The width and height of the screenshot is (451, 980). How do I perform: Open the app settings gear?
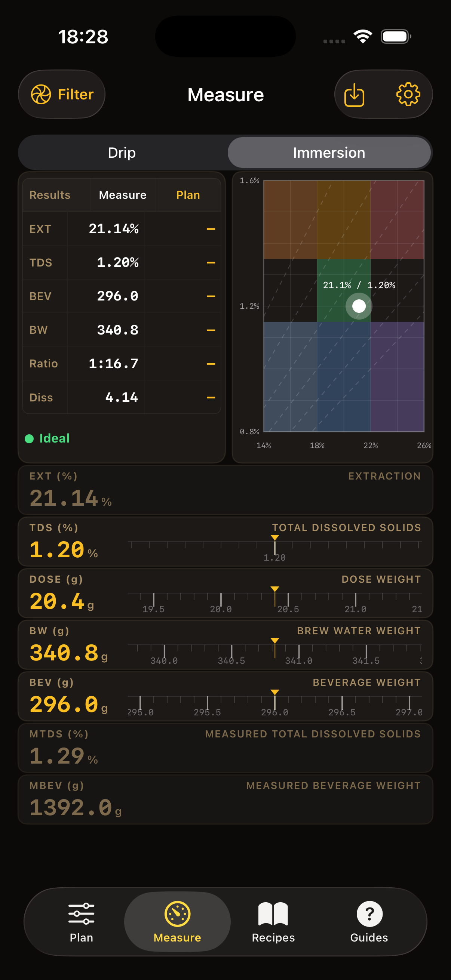pos(408,94)
